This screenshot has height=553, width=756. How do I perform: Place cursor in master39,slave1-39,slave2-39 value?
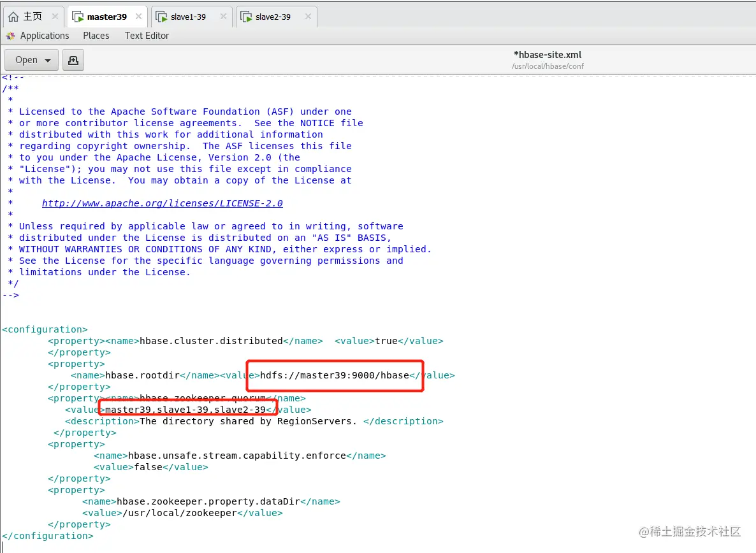(x=185, y=410)
